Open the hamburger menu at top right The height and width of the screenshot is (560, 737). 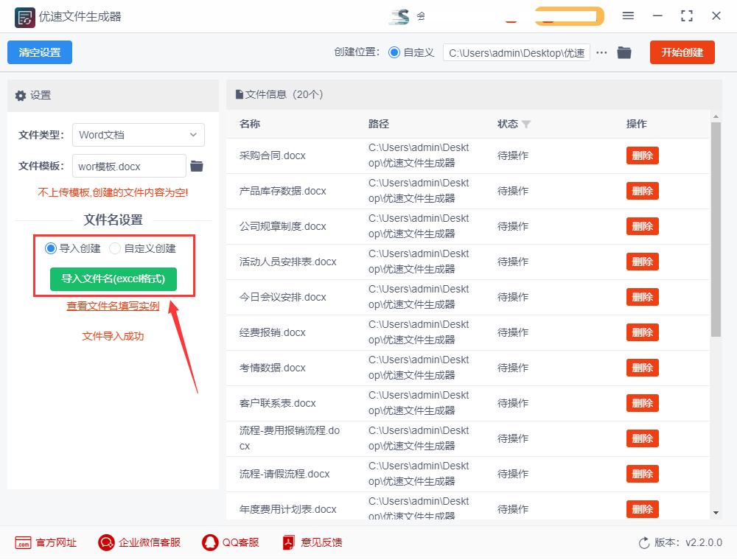click(629, 15)
